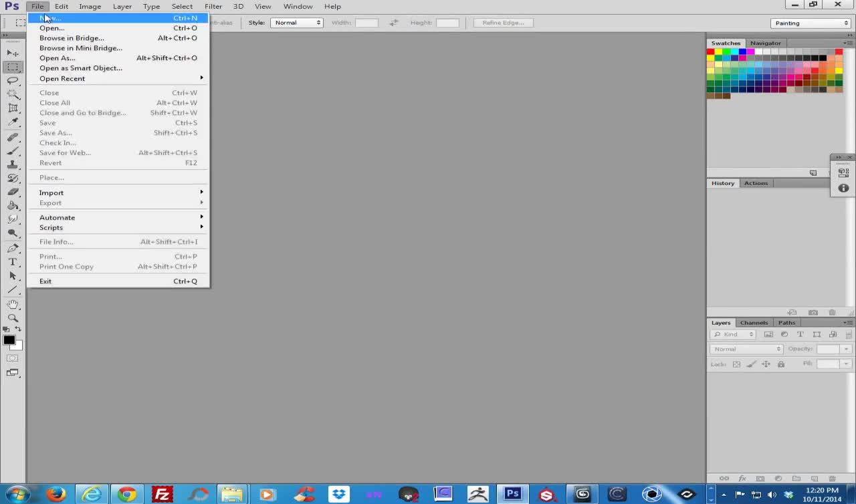
Task: Select the Pen tool
Action: pos(13,249)
